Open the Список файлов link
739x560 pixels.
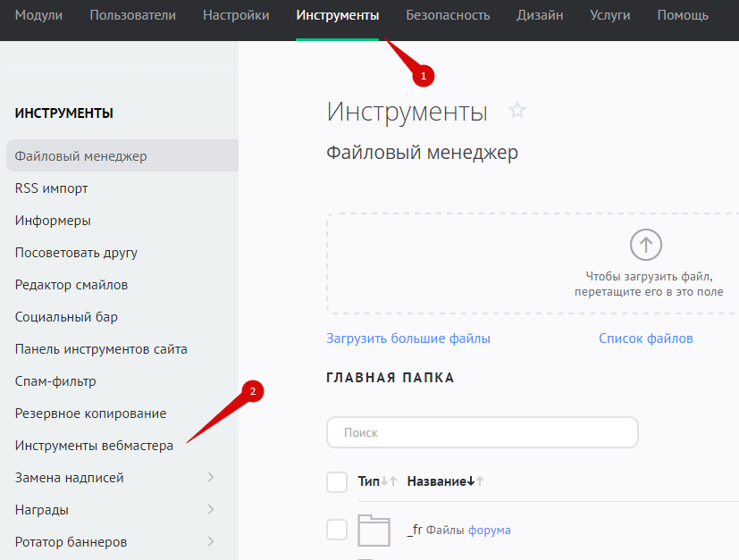tap(645, 339)
